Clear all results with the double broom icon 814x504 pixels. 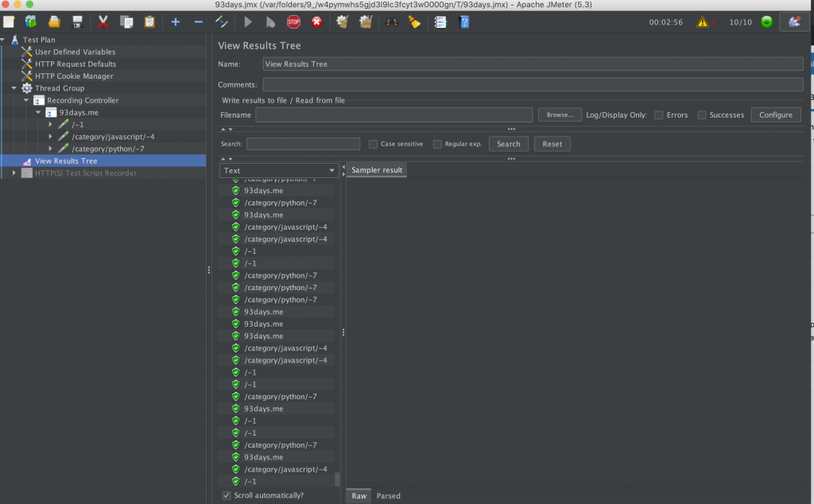tap(366, 21)
